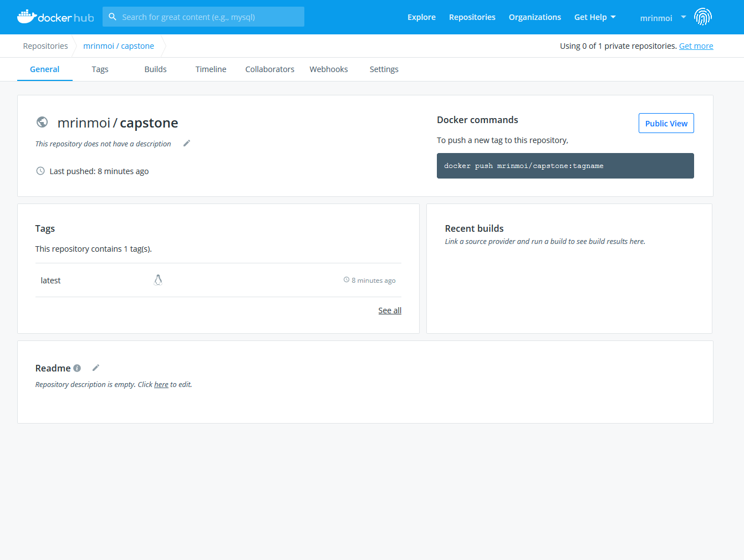Focus the search for great content field
The width and height of the screenshot is (744, 560).
(203, 17)
